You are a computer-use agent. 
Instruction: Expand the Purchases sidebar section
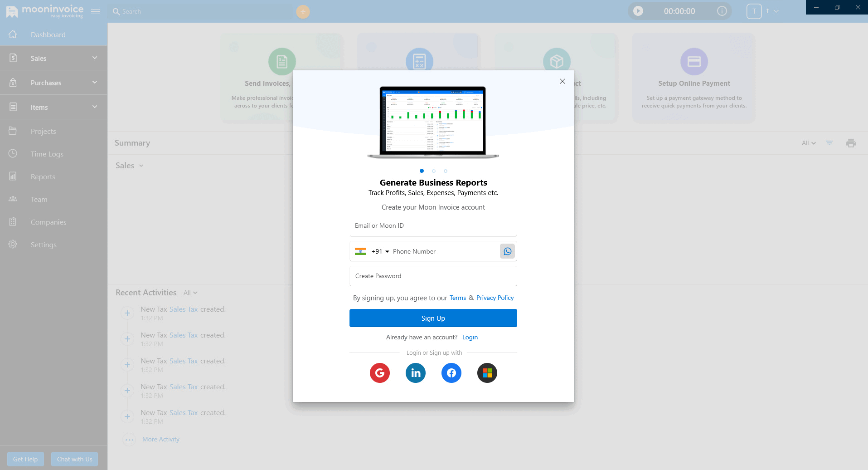pos(53,83)
